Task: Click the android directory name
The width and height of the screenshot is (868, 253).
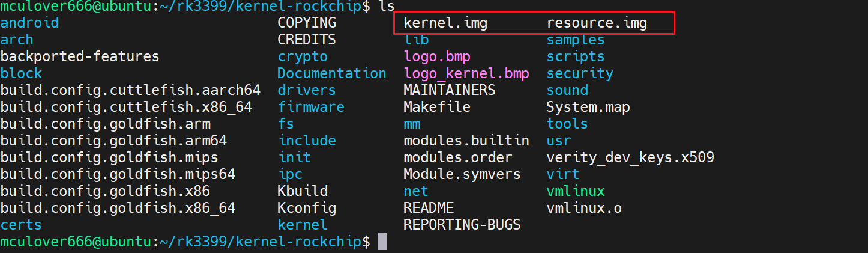Action: [x=29, y=23]
